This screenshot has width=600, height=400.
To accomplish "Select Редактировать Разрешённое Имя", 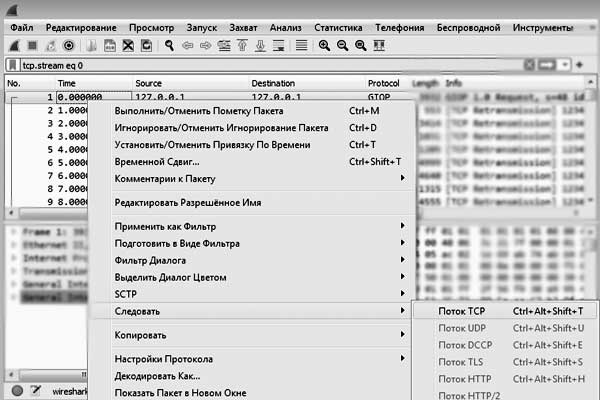I will [x=253, y=202].
